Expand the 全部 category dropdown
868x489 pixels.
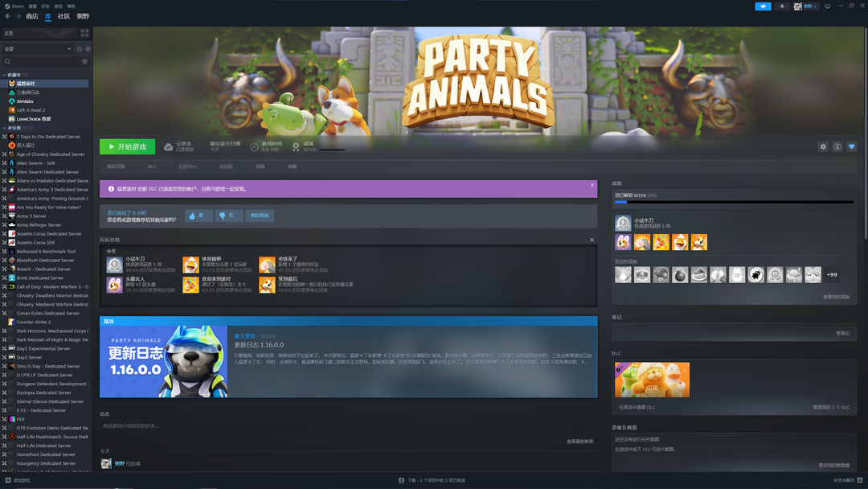tap(38, 49)
